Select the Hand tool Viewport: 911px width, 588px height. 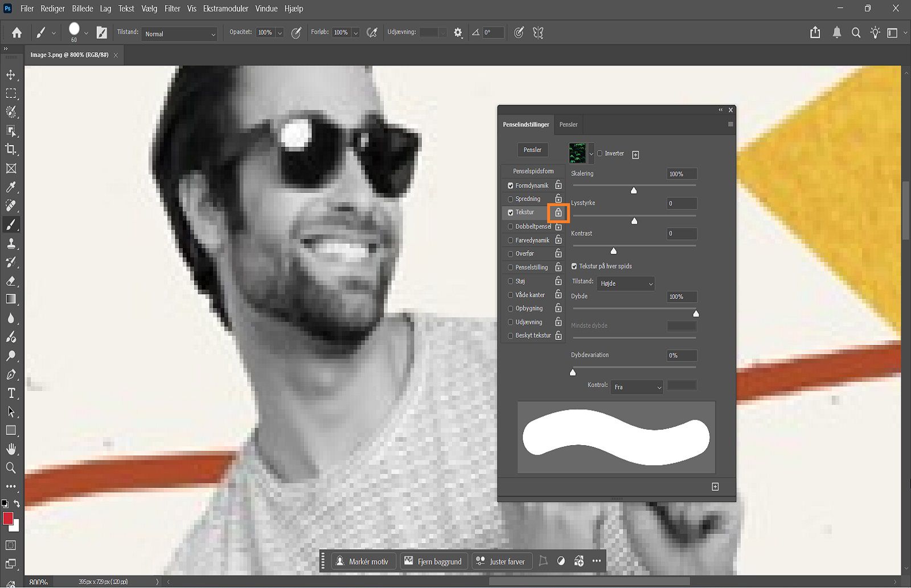pos(11,449)
